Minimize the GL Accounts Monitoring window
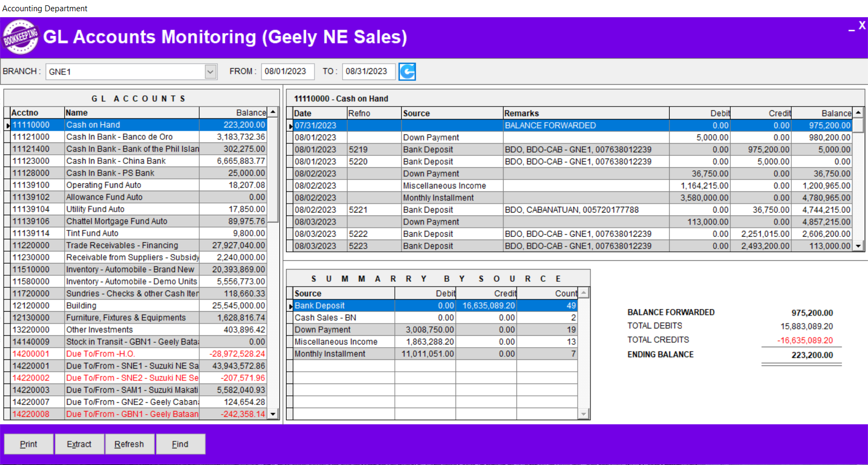 (x=851, y=27)
